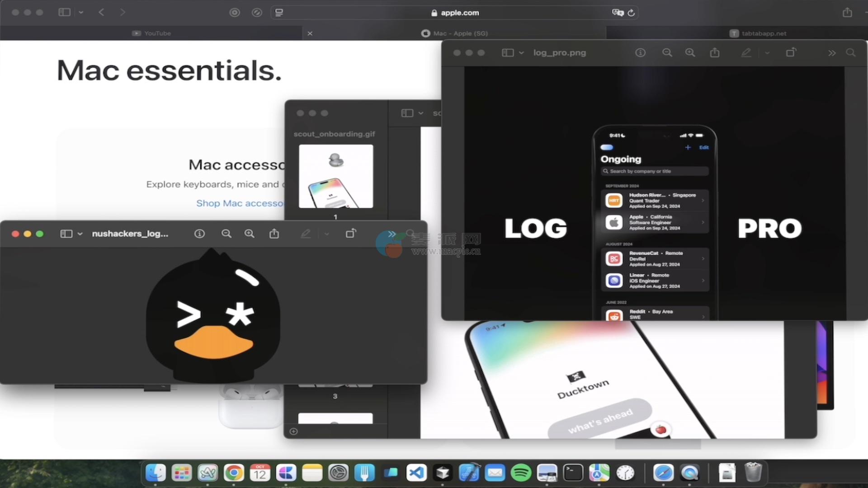868x488 pixels.
Task: Go forward in Safari
Action: [123, 12]
